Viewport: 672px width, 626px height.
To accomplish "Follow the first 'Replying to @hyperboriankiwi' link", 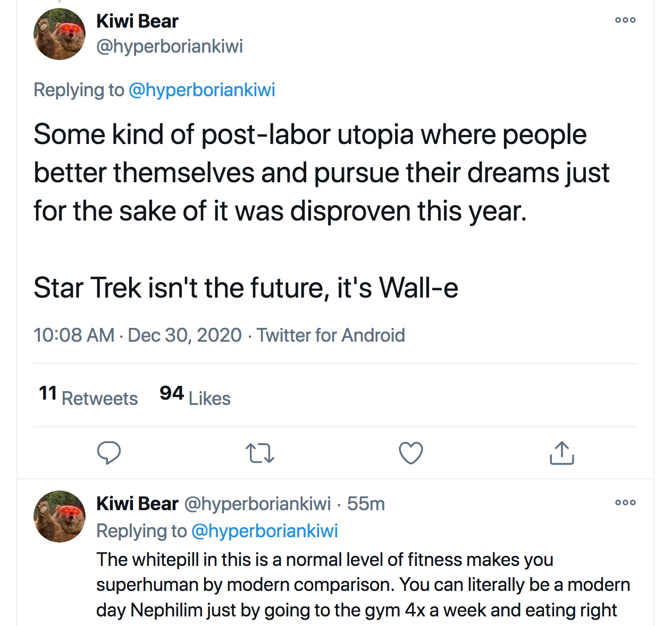I will pyautogui.click(x=202, y=90).
